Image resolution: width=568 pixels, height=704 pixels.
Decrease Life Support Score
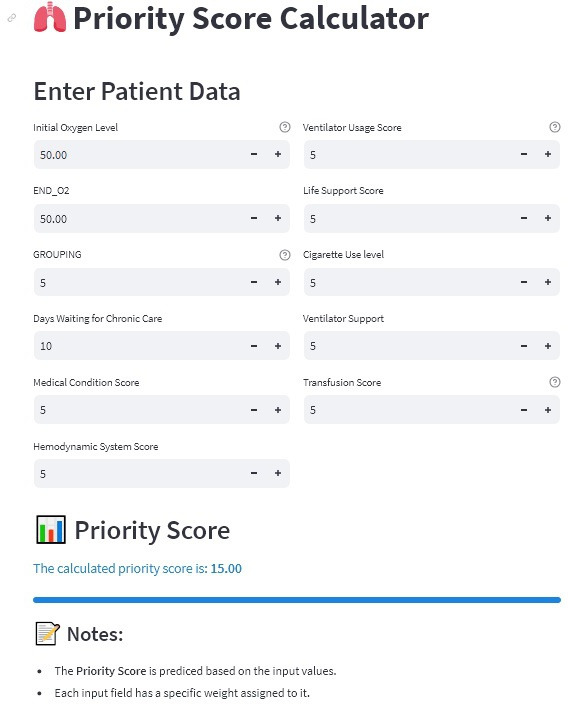coord(524,218)
